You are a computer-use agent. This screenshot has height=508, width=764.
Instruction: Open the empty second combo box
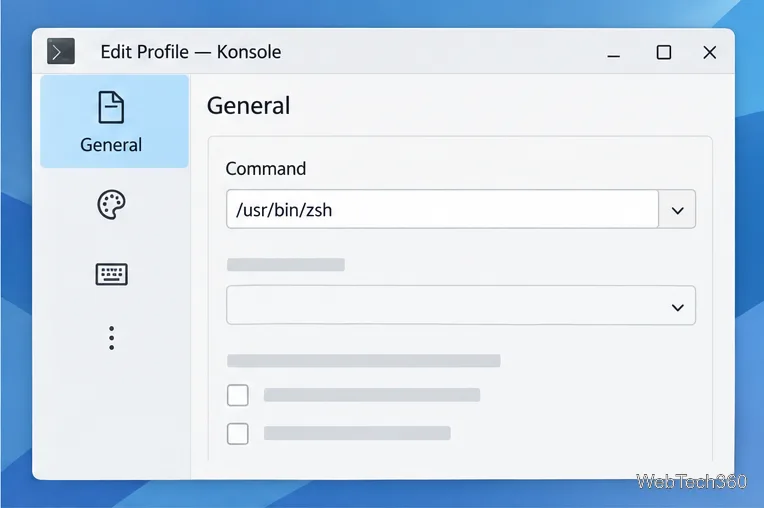pos(461,305)
